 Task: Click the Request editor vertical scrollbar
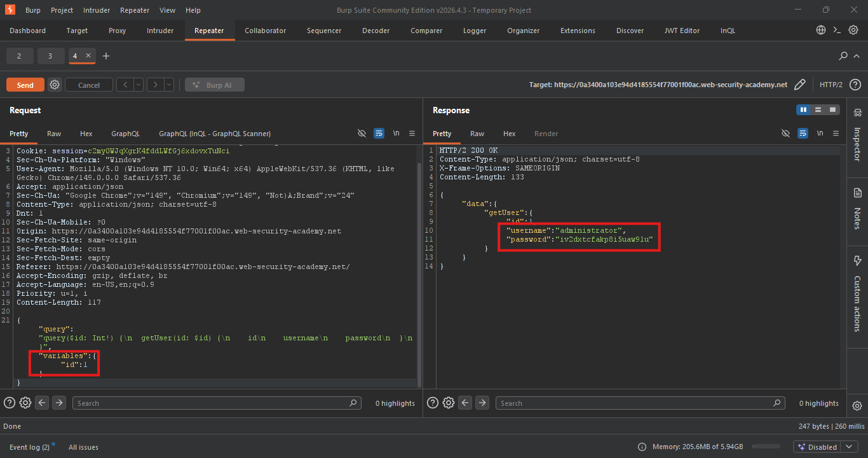click(418, 274)
